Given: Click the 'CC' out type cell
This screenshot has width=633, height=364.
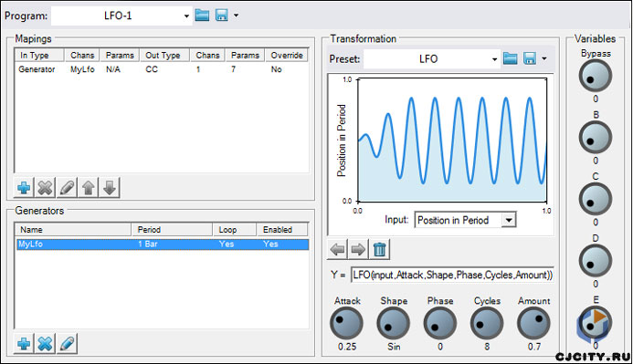Looking at the screenshot, I should tap(152, 69).
